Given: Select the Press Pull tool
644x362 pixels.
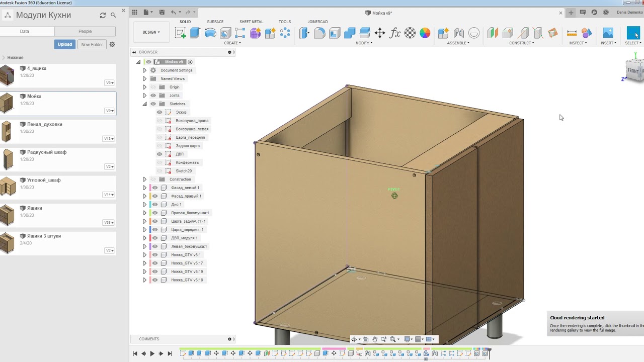Looking at the screenshot, I should 304,33.
